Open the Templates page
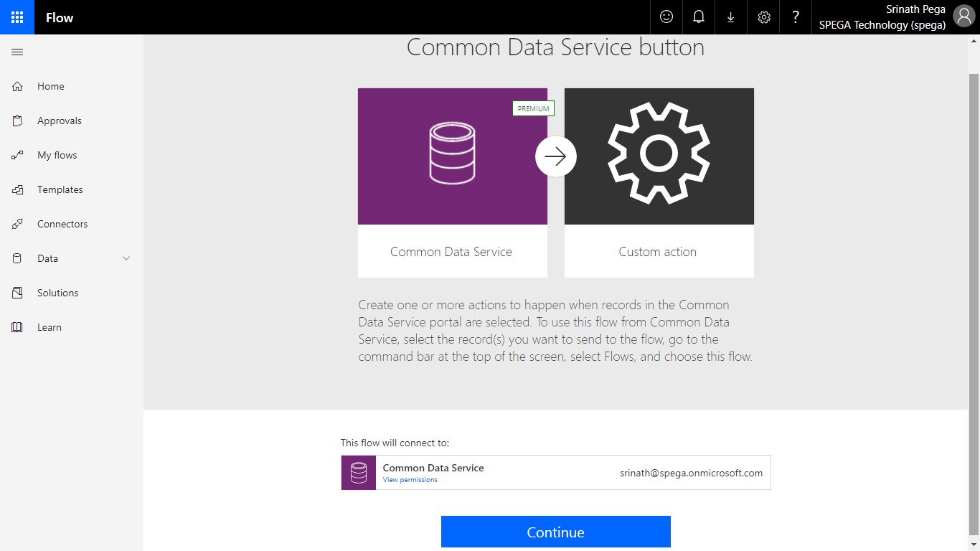This screenshot has height=551, width=980. click(x=60, y=189)
